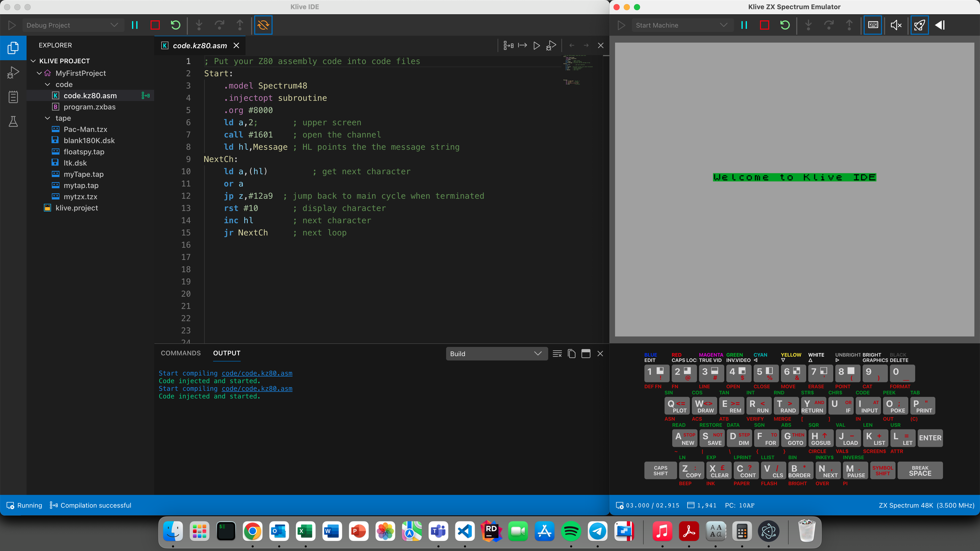
Task: Toggle sound mute in the emulator toolbar
Action: point(896,25)
